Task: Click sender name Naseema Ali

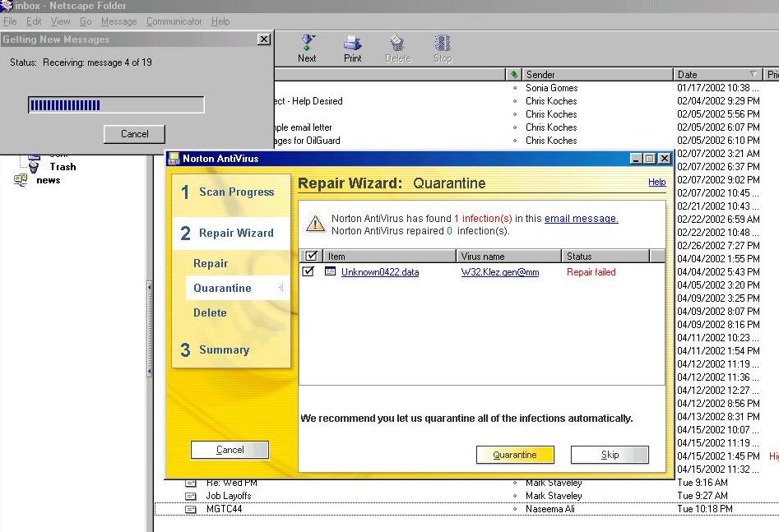Action: pyautogui.click(x=550, y=509)
